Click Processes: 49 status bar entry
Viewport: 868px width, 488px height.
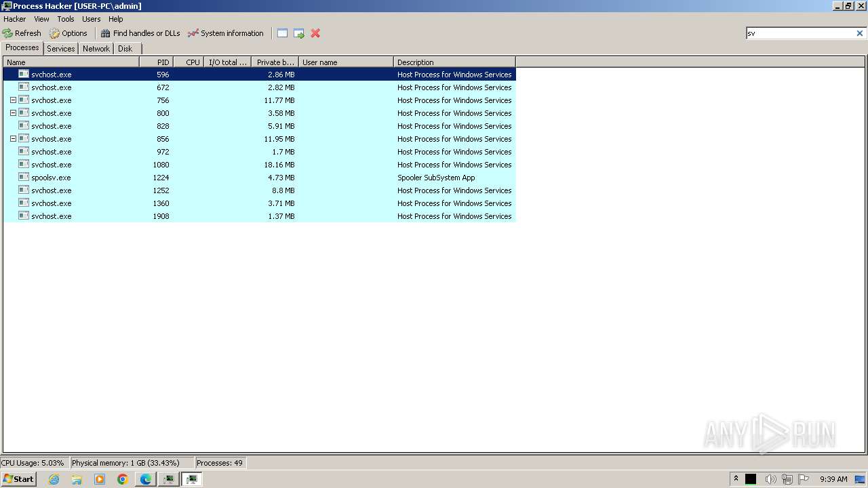220,463
